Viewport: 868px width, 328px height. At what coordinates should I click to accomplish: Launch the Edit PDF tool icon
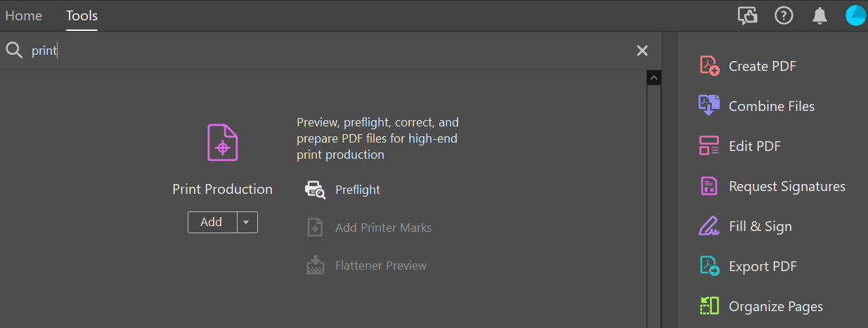click(709, 146)
